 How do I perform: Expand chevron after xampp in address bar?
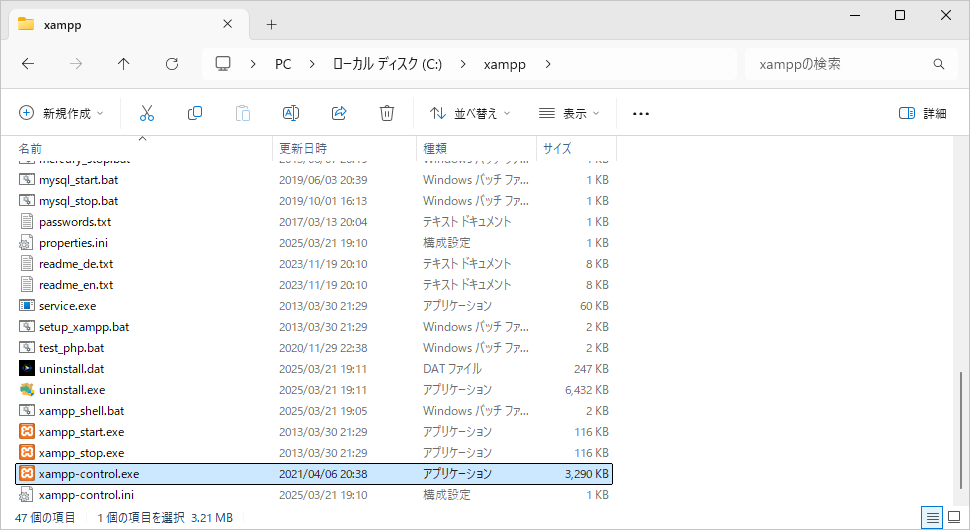pos(547,64)
